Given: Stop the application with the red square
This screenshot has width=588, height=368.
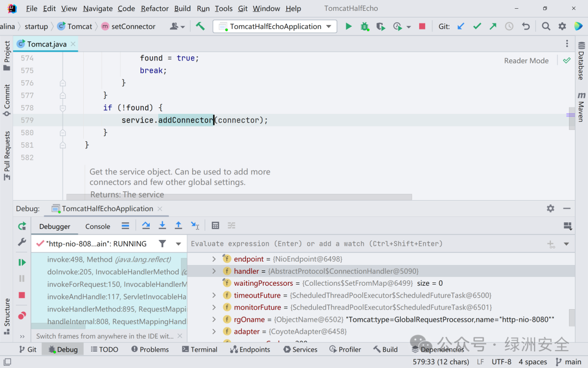Looking at the screenshot, I should [422, 26].
